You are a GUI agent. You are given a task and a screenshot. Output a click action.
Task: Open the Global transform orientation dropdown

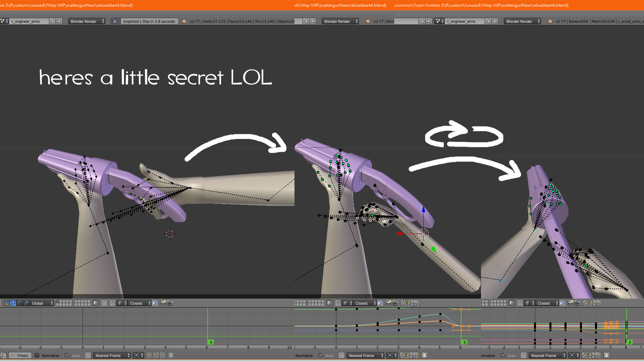point(42,303)
